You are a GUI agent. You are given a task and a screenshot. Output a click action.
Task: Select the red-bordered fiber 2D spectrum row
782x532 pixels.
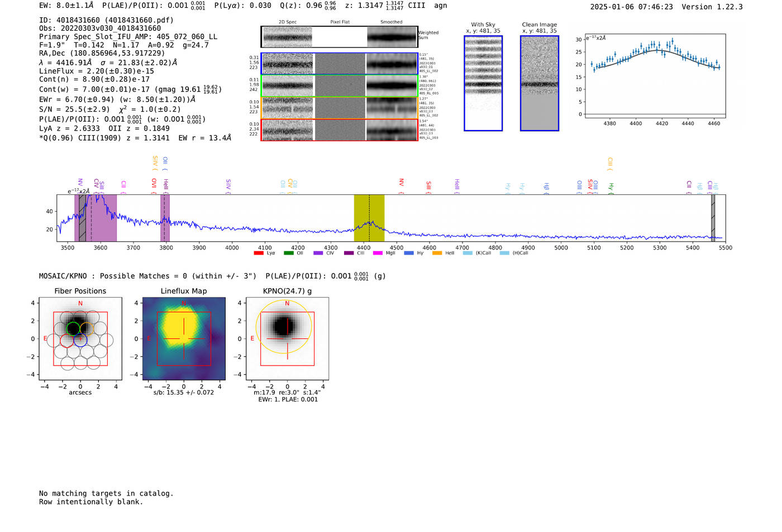(339, 130)
